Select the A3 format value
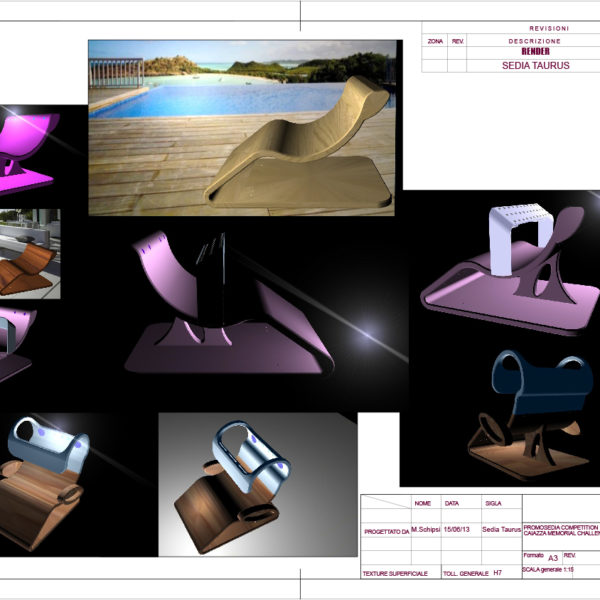This screenshot has width=600, height=600. click(x=553, y=558)
